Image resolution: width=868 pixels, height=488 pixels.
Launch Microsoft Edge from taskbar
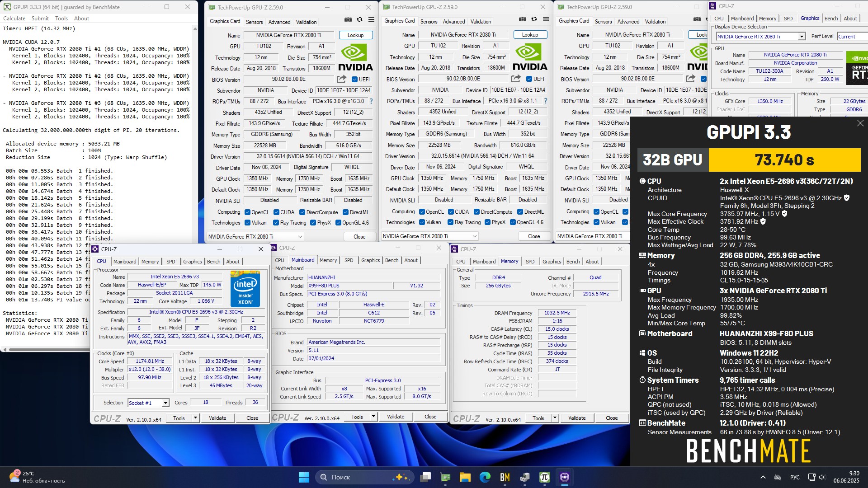(485, 477)
